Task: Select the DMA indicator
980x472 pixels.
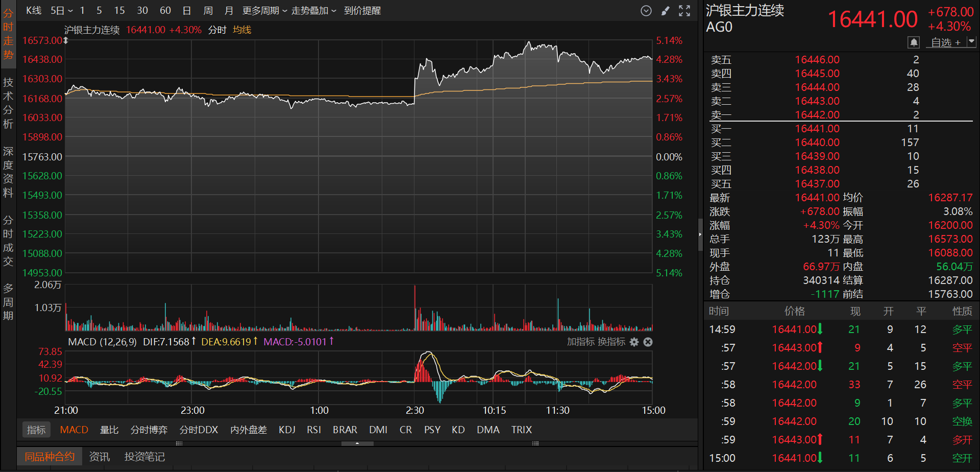Action: coord(488,430)
